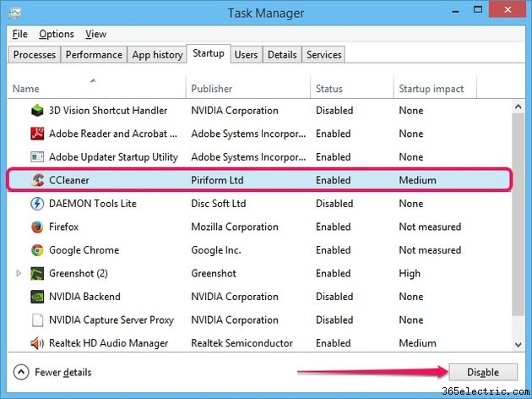The image size is (532, 399).
Task: Click the High startup impact value
Action: pyautogui.click(x=410, y=273)
